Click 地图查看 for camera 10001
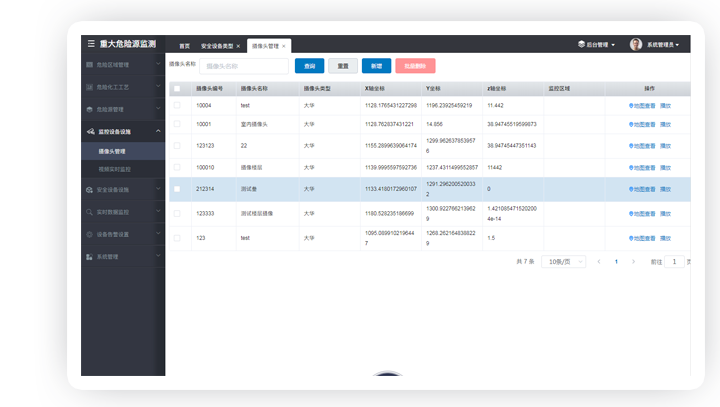Screen dimensions: 720x407 tap(642, 124)
